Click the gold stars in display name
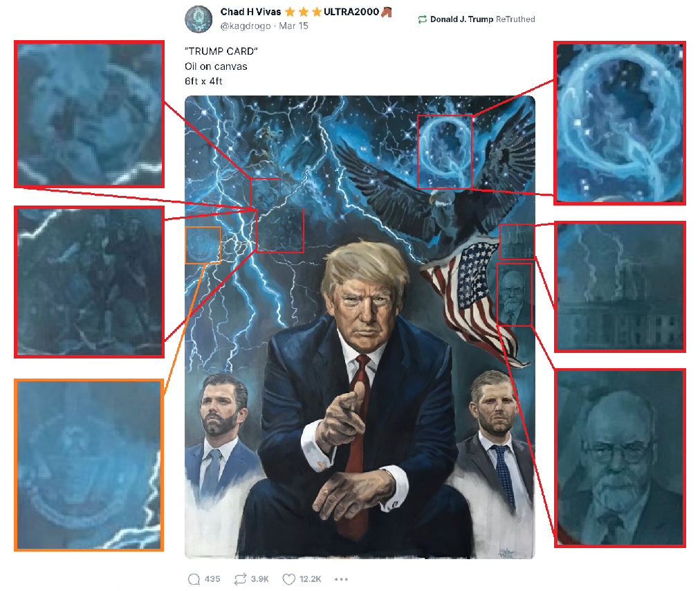This screenshot has height=591, width=700. [x=303, y=12]
